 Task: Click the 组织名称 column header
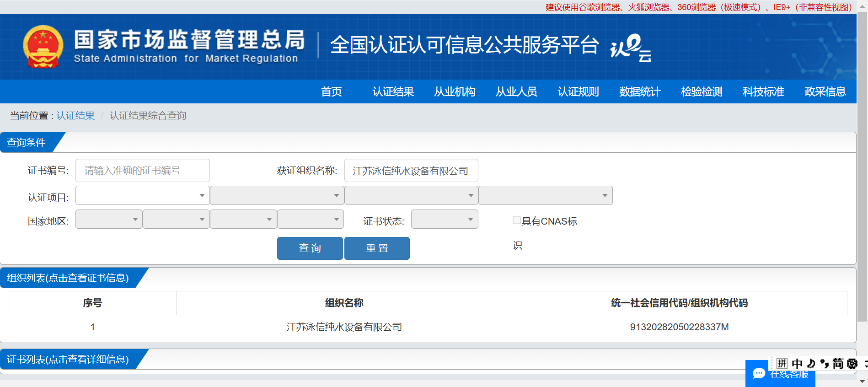coord(344,303)
